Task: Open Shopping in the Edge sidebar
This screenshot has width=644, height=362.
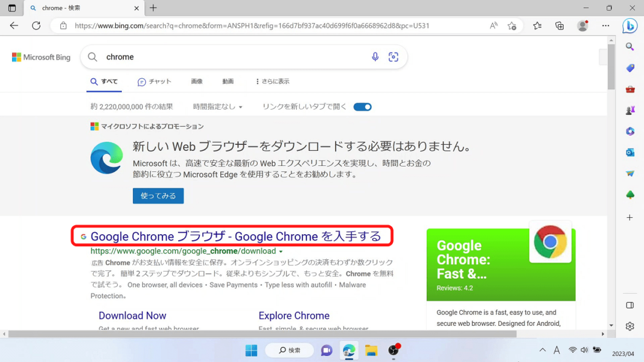Action: [630, 68]
